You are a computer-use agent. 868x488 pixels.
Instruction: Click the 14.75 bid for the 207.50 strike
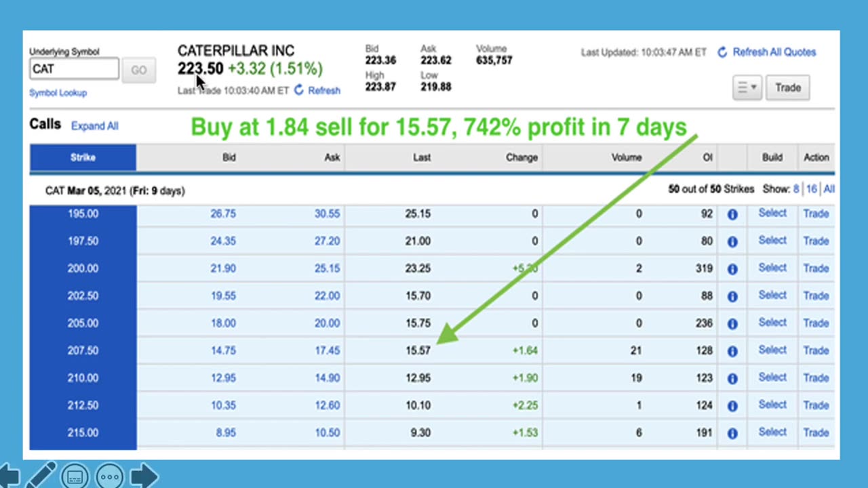pos(223,350)
